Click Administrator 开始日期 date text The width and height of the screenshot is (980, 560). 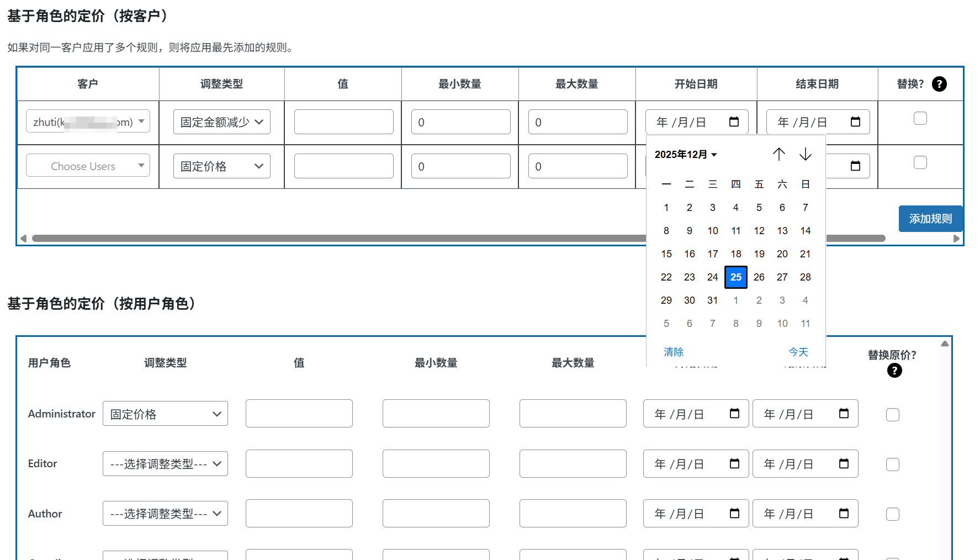[x=679, y=414]
